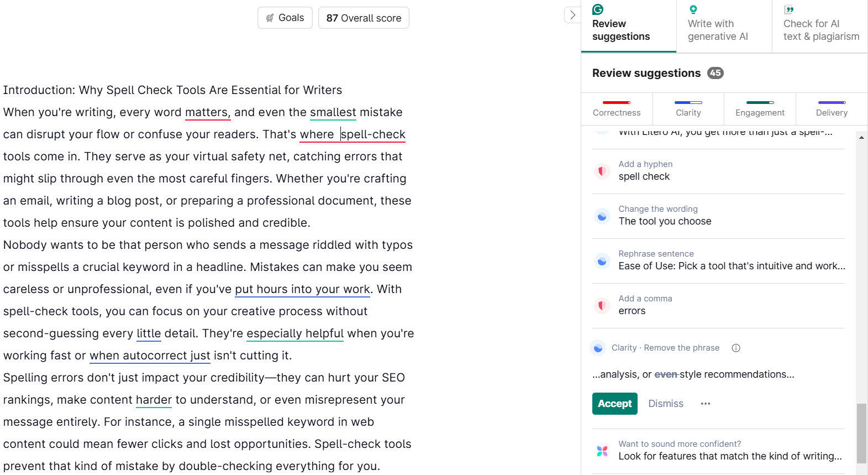Open the three-dots more options menu
The height and width of the screenshot is (475, 868).
[x=706, y=404]
